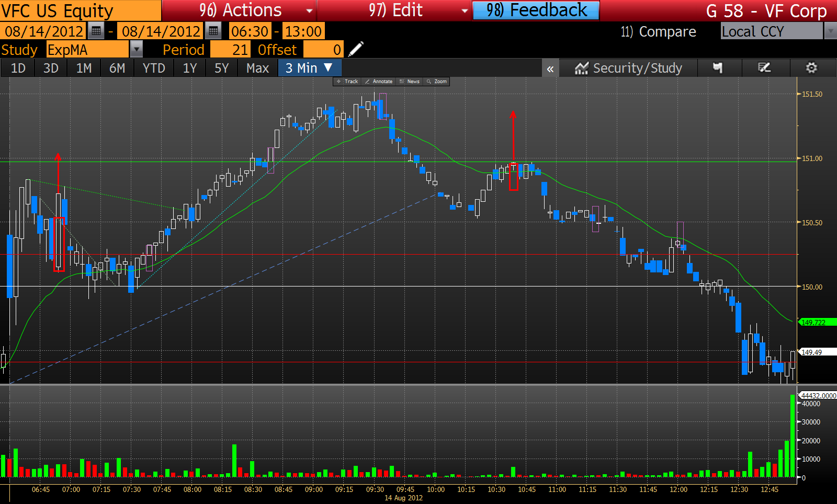Click the end date field 08/14/2012
This screenshot has width=837, height=504.
[161, 31]
